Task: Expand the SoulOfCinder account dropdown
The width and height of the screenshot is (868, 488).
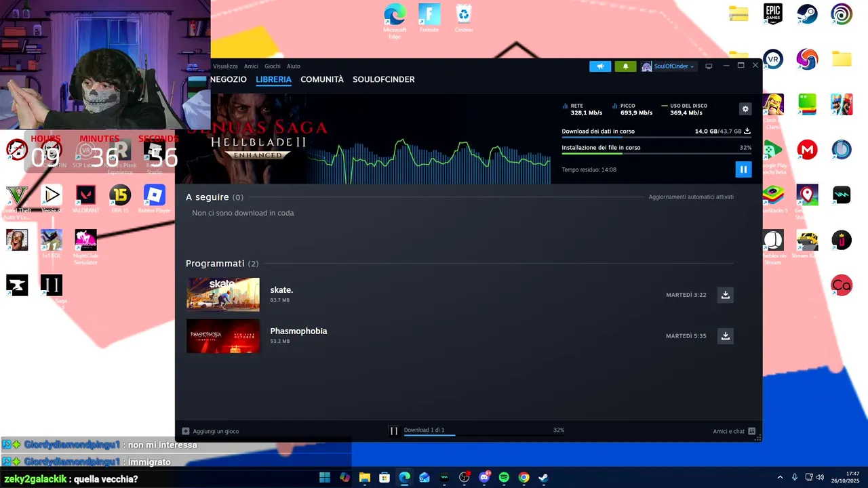Action: 669,66
